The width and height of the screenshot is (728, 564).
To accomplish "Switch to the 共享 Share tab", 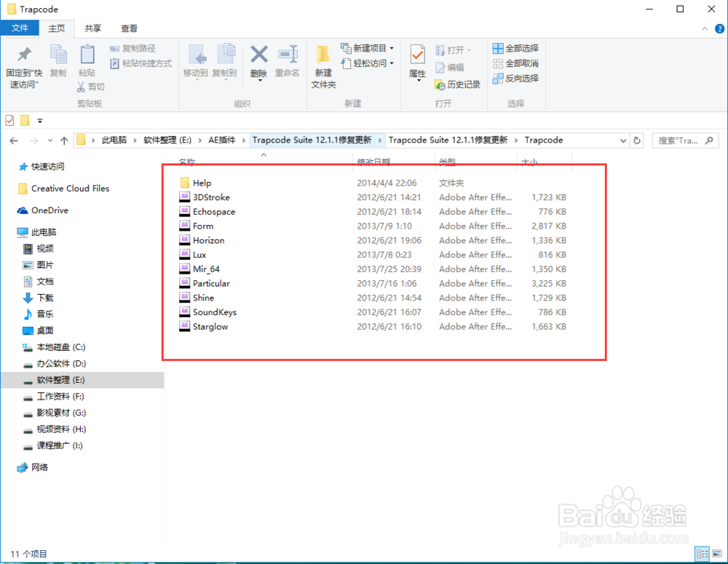I will click(93, 28).
